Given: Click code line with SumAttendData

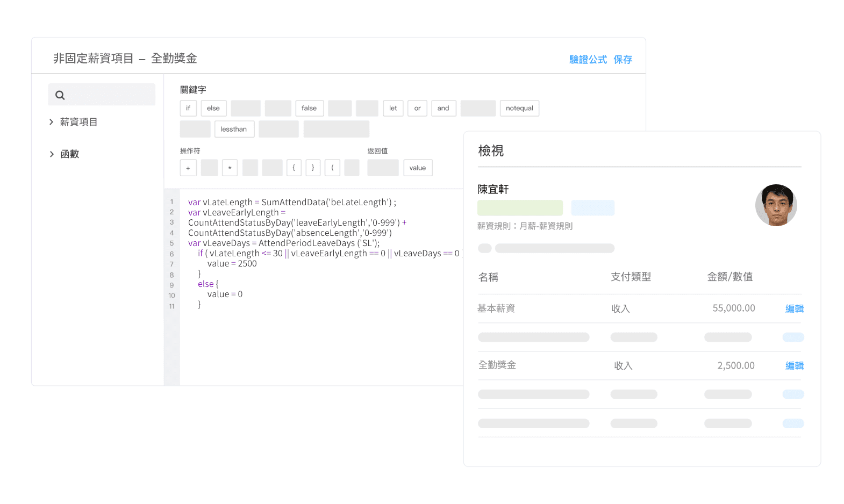Looking at the screenshot, I should point(292,202).
